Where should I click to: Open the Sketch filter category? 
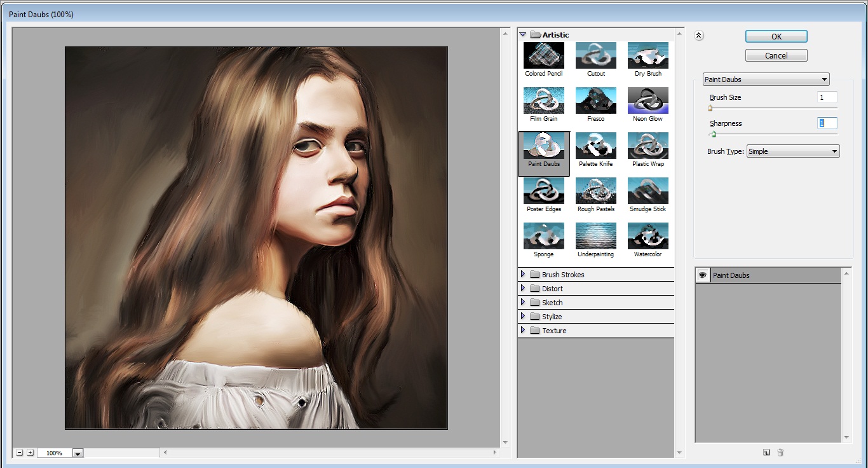[523, 303]
